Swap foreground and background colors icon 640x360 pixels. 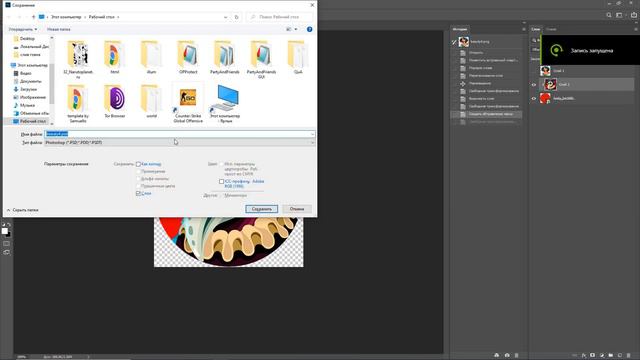coord(9,224)
